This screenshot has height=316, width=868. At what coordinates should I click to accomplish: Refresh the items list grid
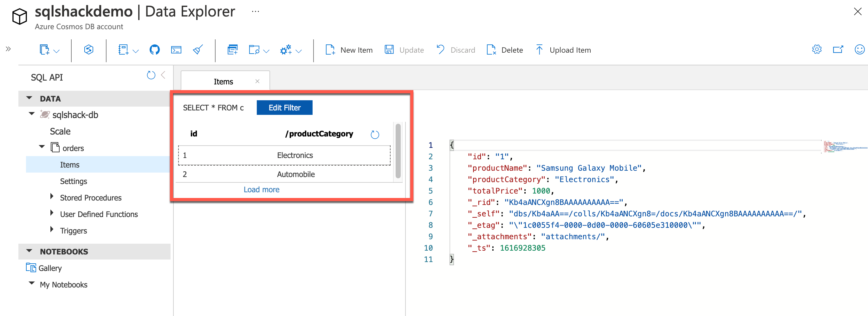375,135
